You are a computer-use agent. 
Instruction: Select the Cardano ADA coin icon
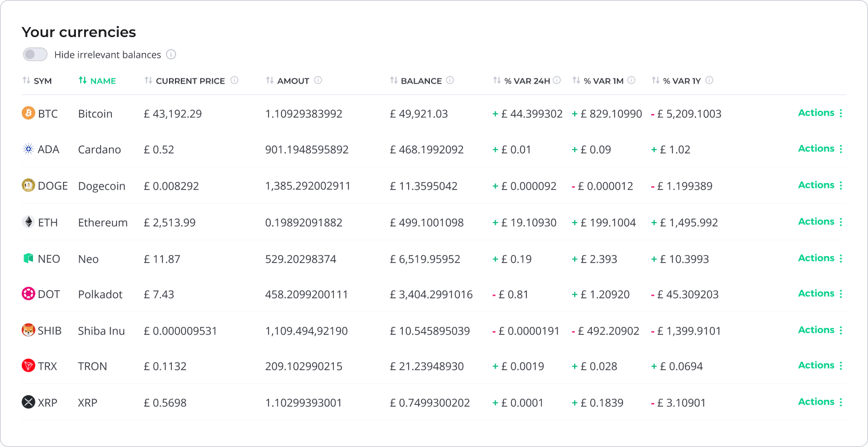coord(28,149)
